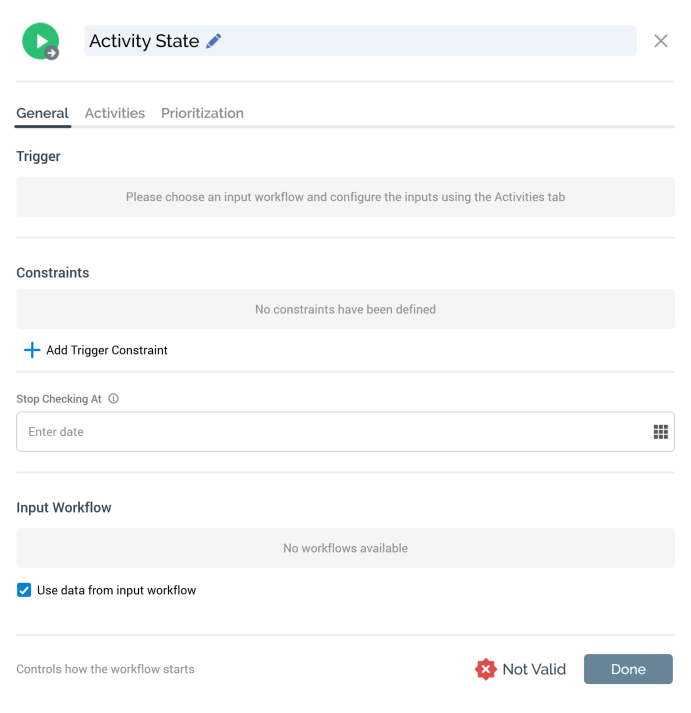Click the red Not Valid status icon
The height and width of the screenshot is (713, 691).
tap(486, 669)
